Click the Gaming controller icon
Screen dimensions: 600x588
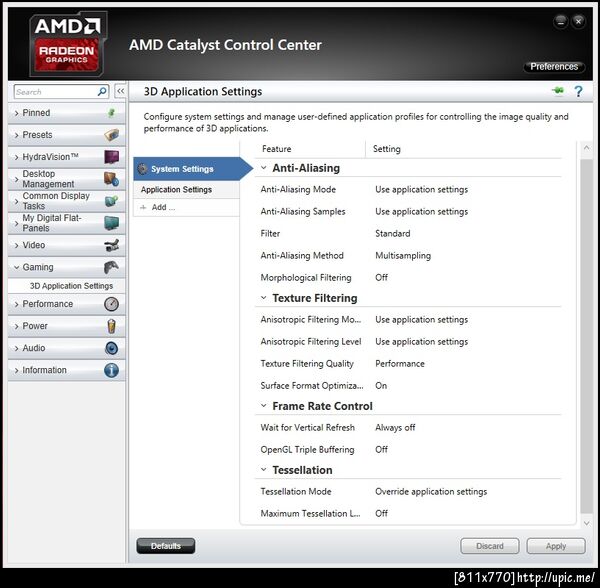[x=111, y=267]
